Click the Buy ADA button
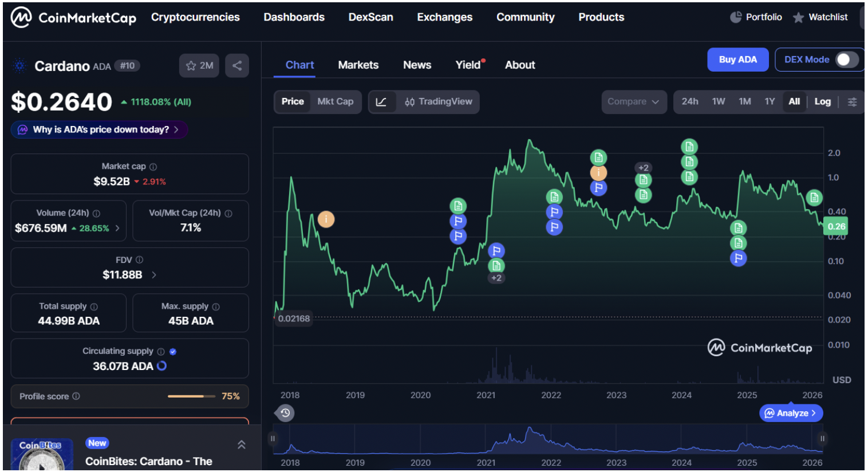This screenshot has height=472, width=868. tap(738, 59)
